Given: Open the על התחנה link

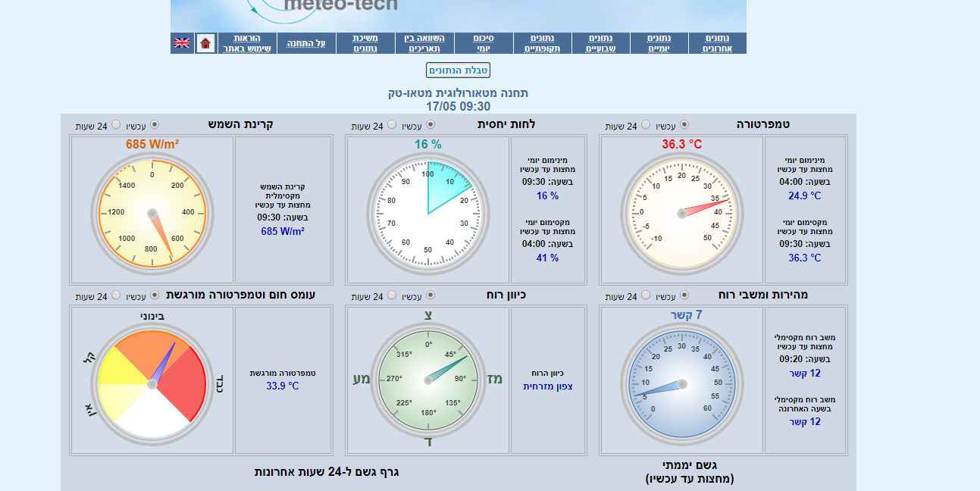Looking at the screenshot, I should (x=306, y=43).
